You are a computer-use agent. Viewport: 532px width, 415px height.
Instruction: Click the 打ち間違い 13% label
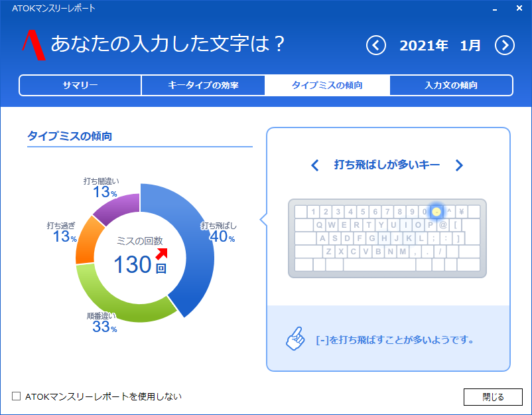pyautogui.click(x=101, y=187)
